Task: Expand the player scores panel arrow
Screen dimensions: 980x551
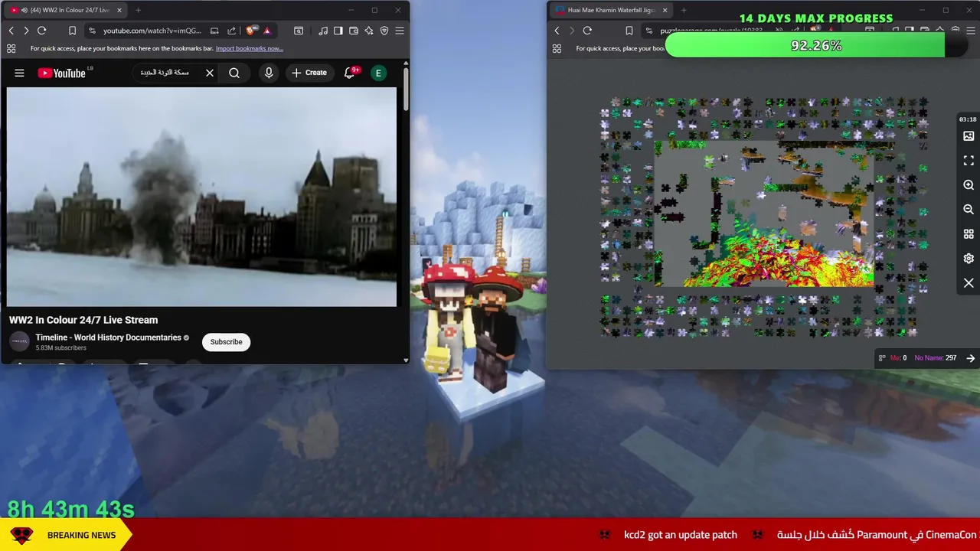Action: 970,358
